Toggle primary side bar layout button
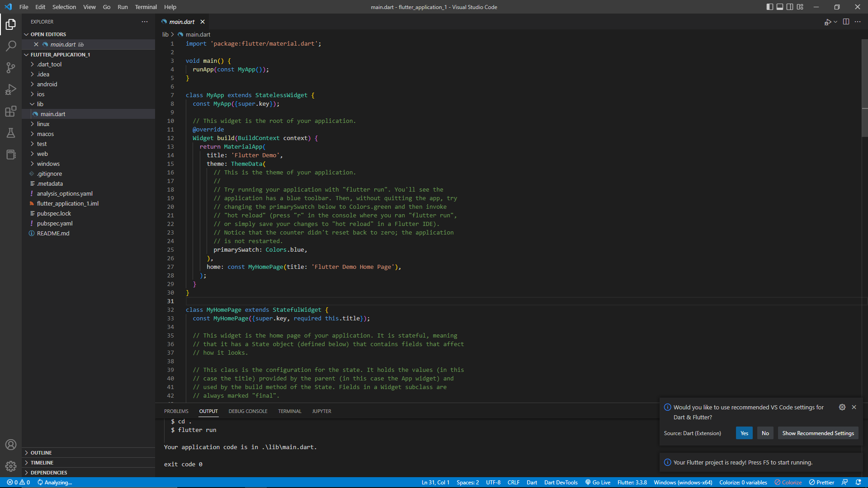Image resolution: width=868 pixels, height=488 pixels. 769,7
